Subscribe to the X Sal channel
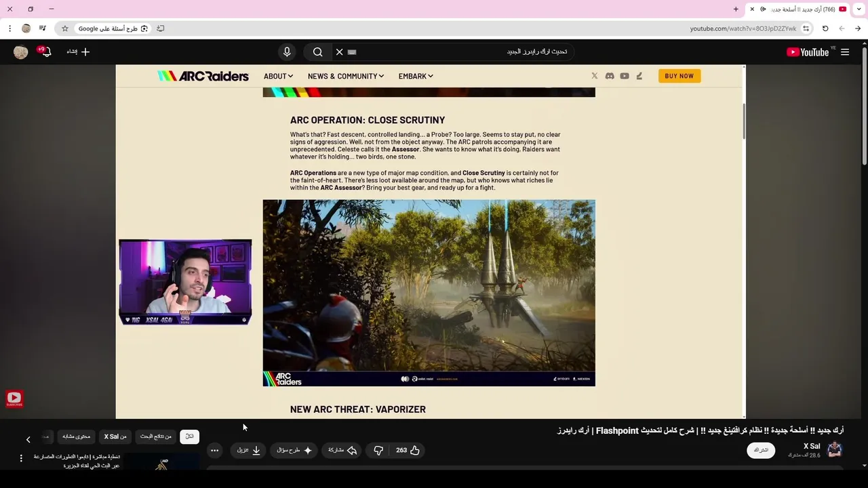This screenshot has width=868, height=488. (x=761, y=450)
